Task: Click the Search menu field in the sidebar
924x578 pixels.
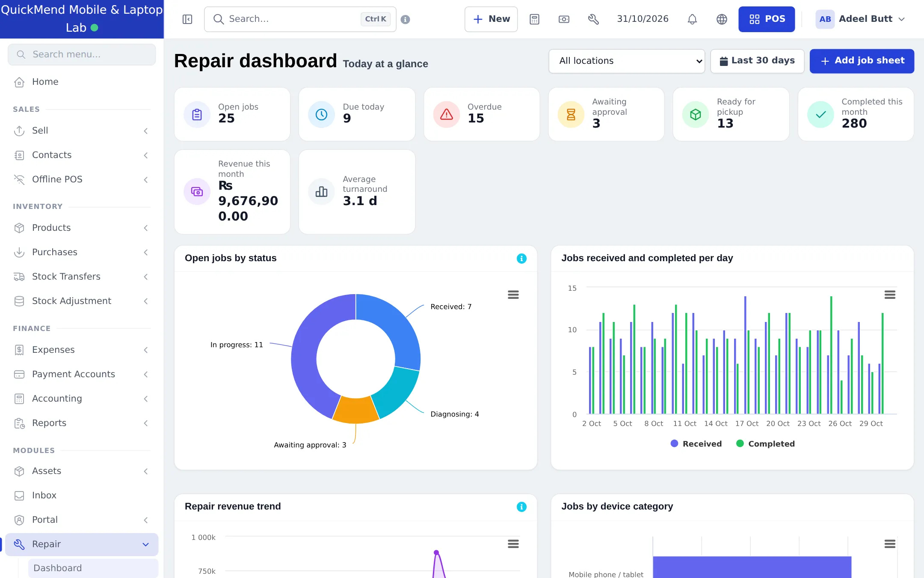Action: pos(82,54)
